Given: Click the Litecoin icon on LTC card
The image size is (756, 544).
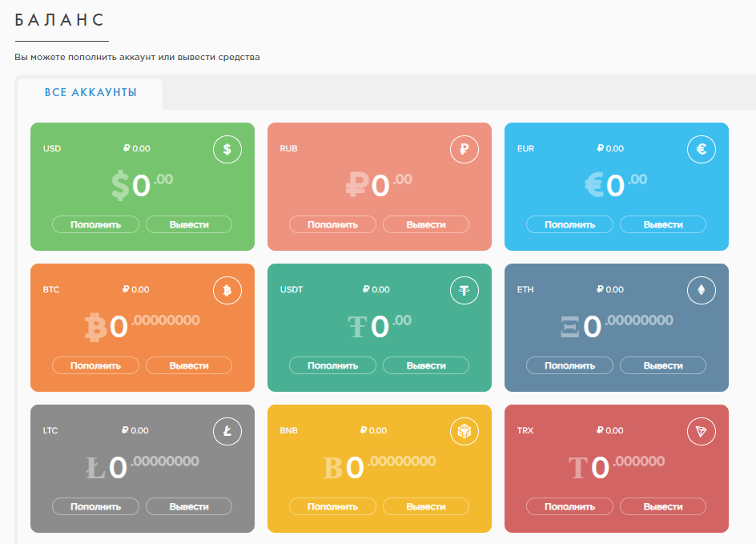Looking at the screenshot, I should (x=227, y=431).
